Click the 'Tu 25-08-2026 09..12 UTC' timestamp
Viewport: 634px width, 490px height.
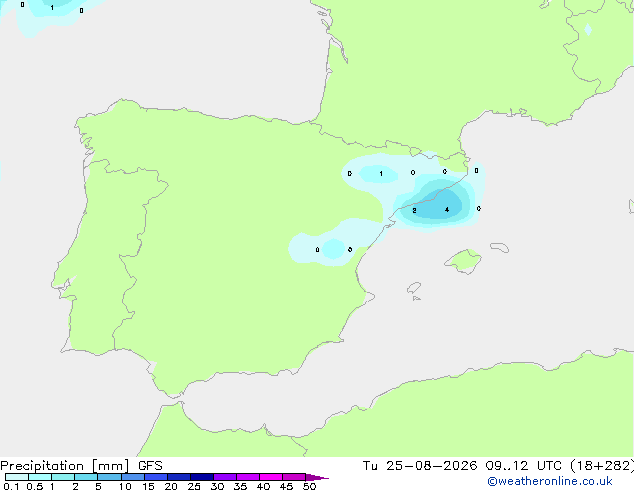464,466
